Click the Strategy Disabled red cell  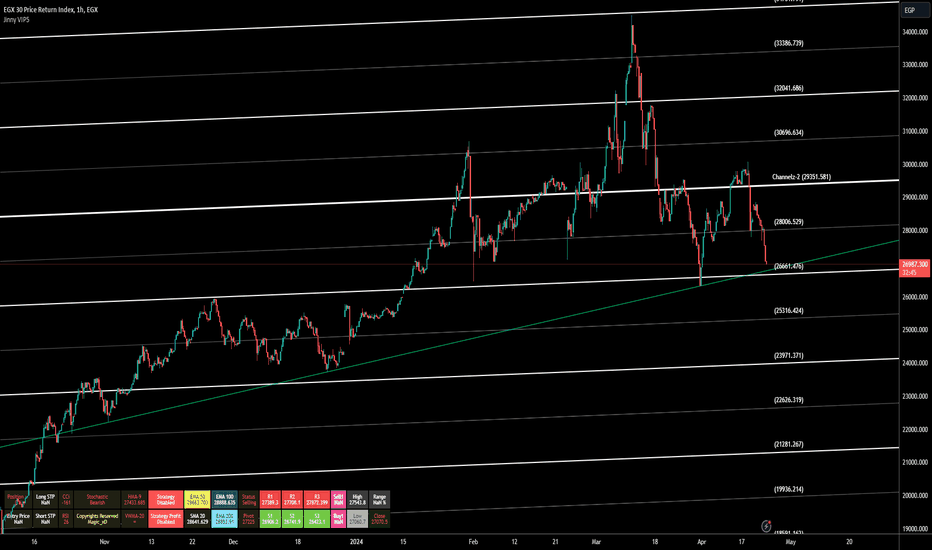click(166, 500)
